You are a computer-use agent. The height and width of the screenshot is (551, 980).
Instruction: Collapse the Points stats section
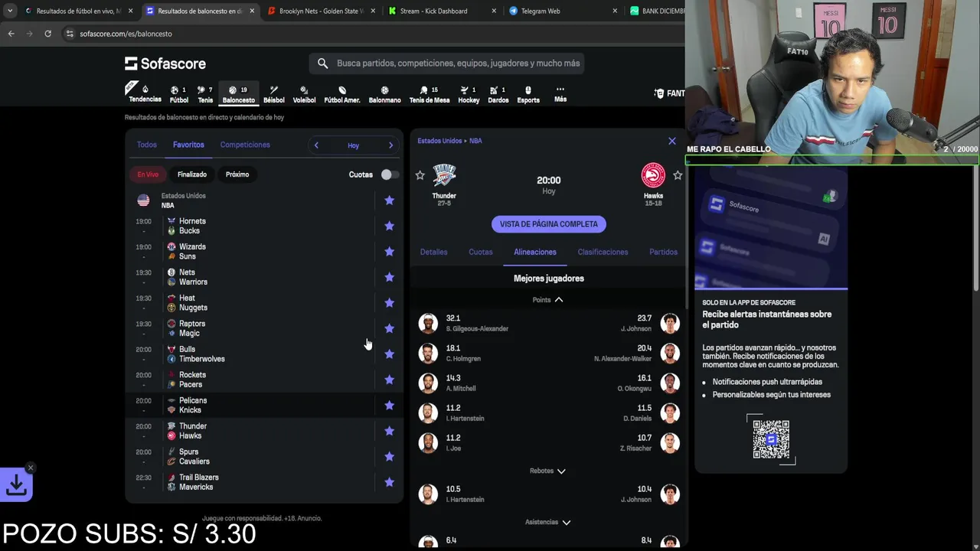click(x=548, y=300)
